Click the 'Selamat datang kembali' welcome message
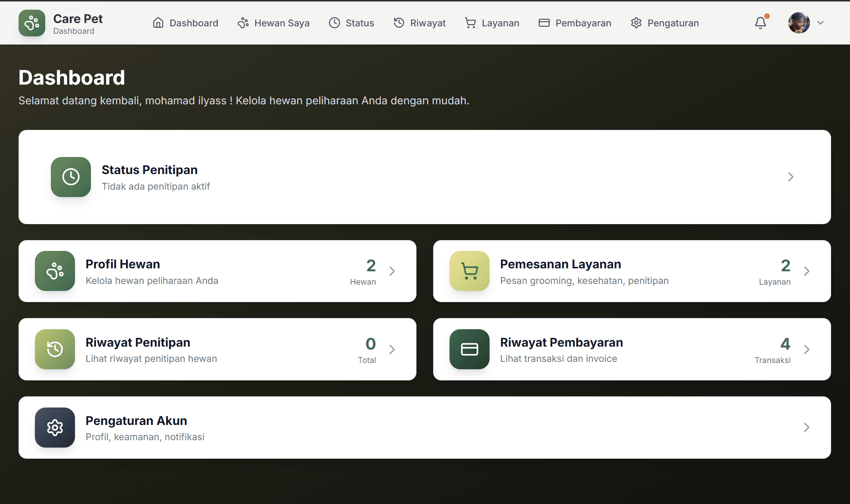Image resolution: width=850 pixels, height=504 pixels. tap(244, 101)
